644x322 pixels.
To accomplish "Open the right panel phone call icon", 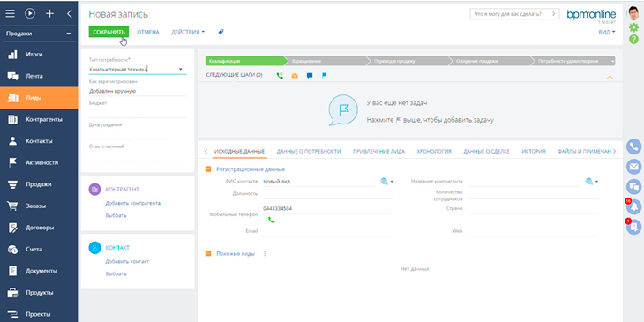I will coord(633,146).
